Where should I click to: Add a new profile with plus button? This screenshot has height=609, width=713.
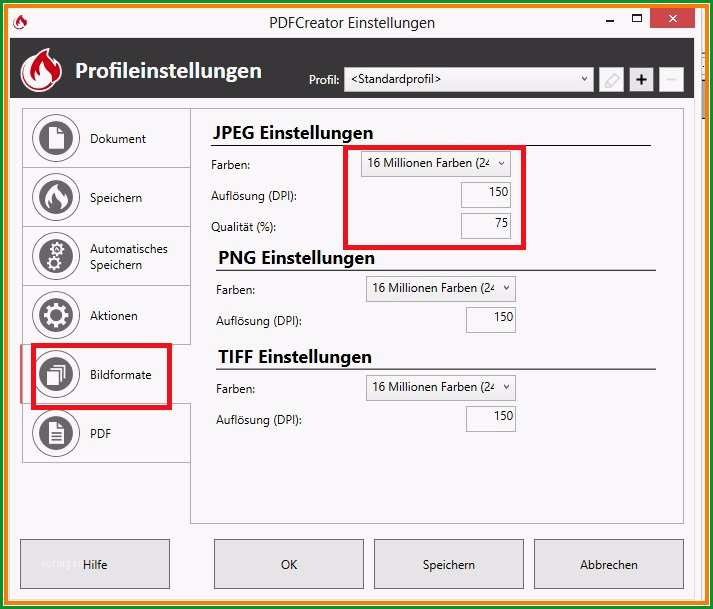641,80
